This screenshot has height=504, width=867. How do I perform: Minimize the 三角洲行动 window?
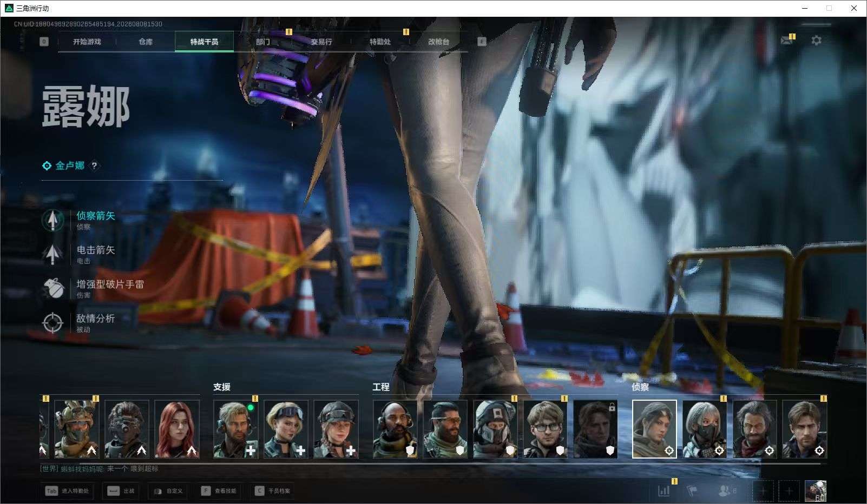click(805, 8)
